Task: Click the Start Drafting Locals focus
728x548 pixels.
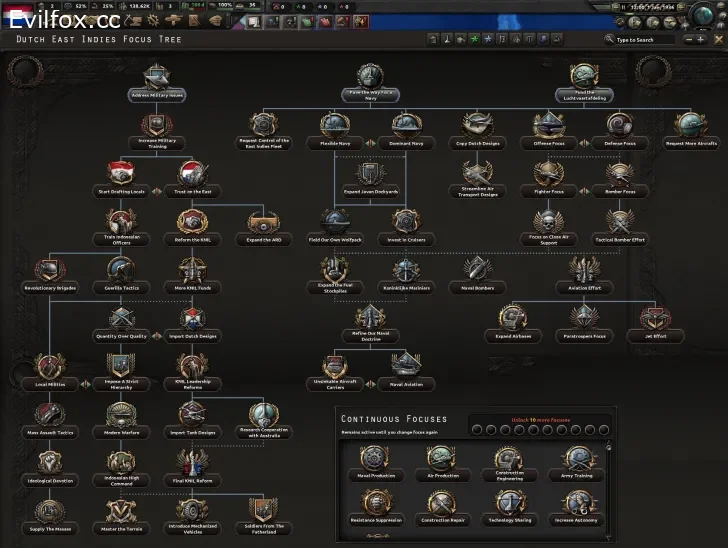Action: [122, 174]
